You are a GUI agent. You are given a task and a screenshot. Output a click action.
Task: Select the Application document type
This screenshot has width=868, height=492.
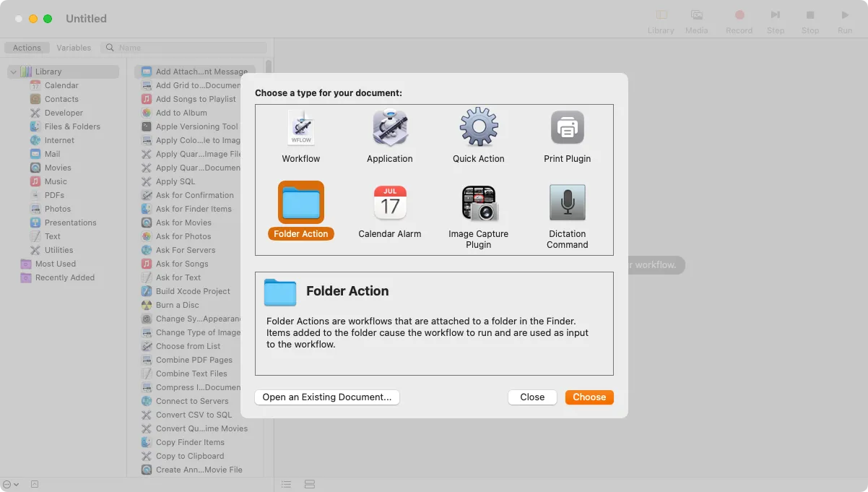(390, 136)
